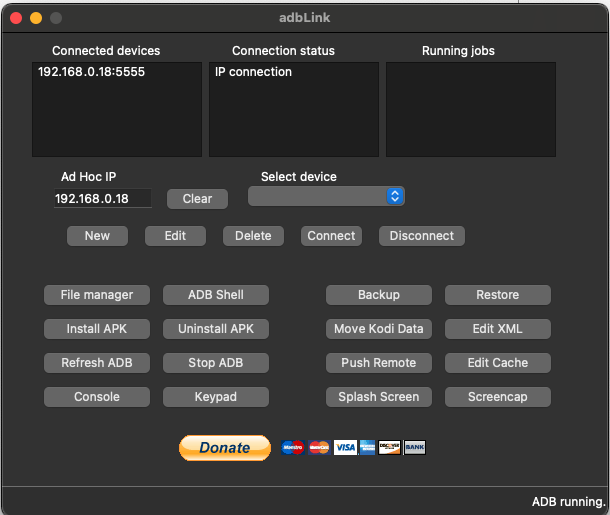The image size is (610, 515).
Task: Click the Visa card icon
Action: [x=345, y=447]
